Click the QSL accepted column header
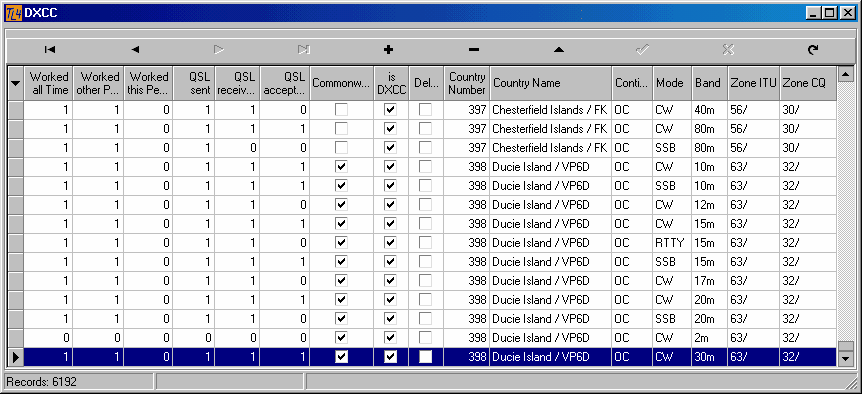The height and width of the screenshot is (394, 862). (x=285, y=83)
